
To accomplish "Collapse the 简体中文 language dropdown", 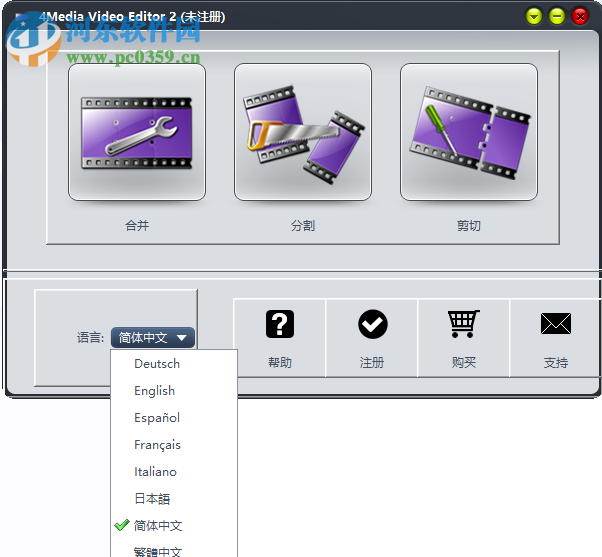I will point(153,337).
